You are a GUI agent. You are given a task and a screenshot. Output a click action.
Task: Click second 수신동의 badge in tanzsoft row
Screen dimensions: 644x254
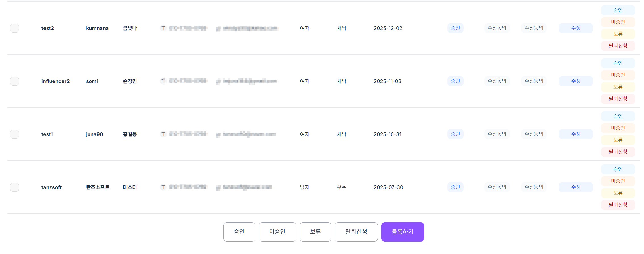pos(534,187)
